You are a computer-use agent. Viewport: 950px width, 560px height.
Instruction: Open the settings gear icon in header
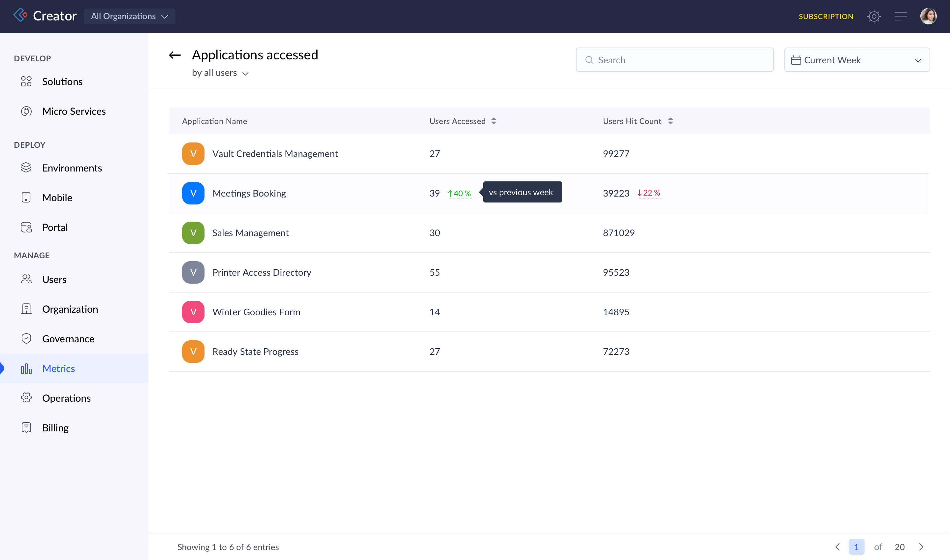[x=874, y=16]
